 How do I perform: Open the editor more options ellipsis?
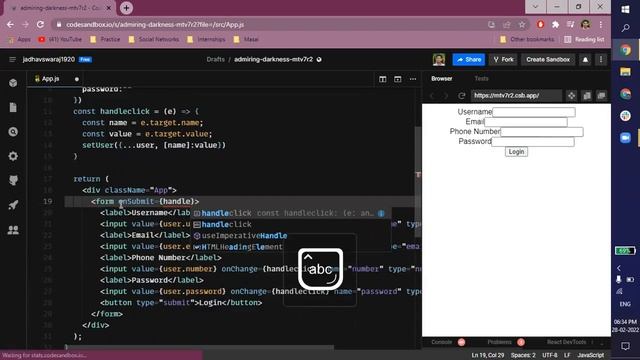pyautogui.click(x=413, y=79)
